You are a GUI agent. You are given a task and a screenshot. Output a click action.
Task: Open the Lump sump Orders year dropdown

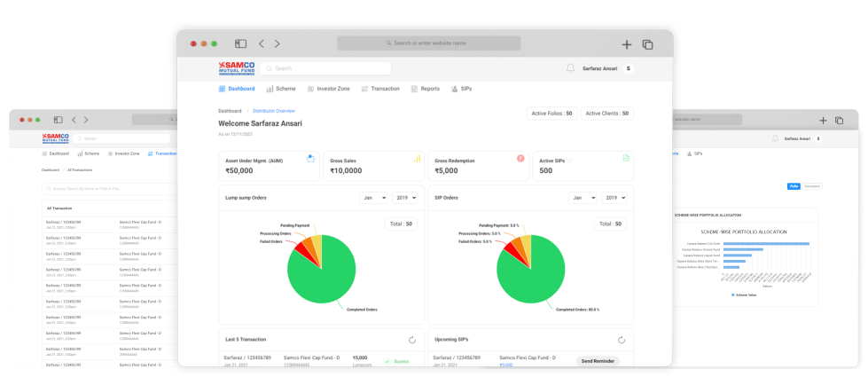coord(405,198)
